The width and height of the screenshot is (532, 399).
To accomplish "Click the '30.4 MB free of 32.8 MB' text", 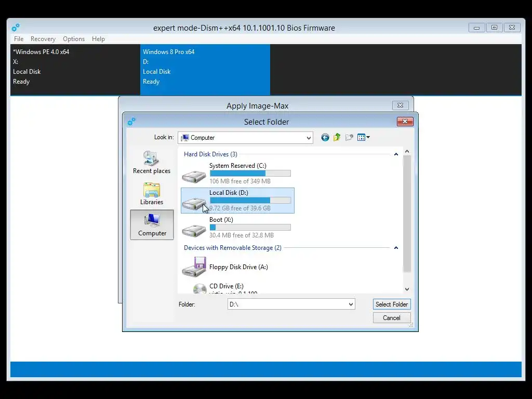I will pyautogui.click(x=241, y=235).
